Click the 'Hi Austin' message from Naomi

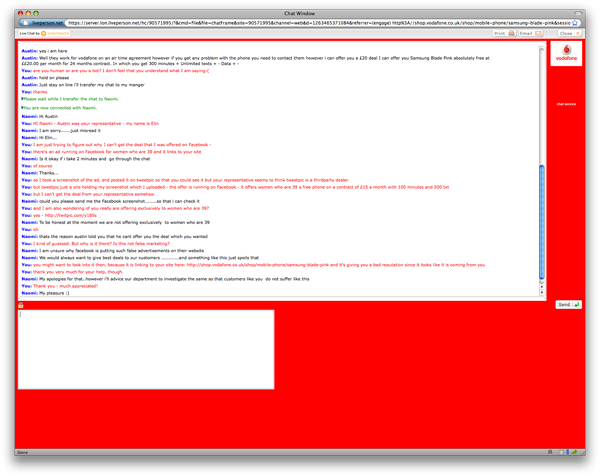pos(40,116)
